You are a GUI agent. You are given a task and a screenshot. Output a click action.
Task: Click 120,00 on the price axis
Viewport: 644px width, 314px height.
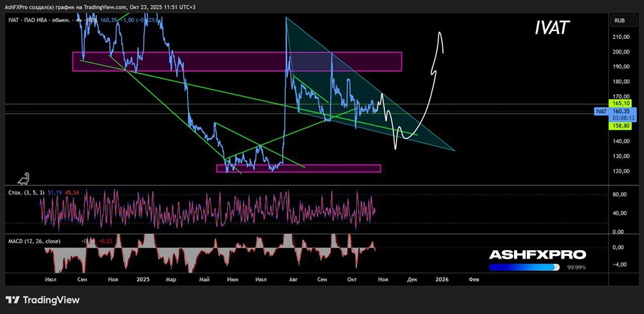tap(622, 172)
